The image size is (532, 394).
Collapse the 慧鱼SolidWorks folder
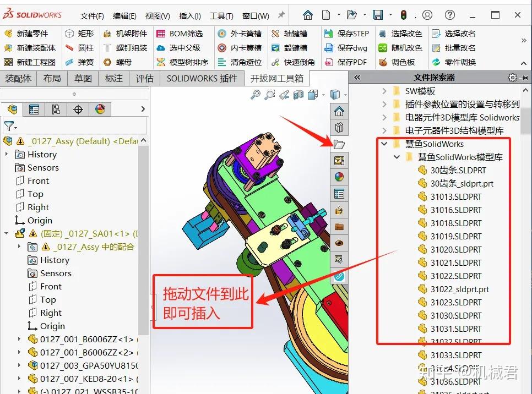pos(384,144)
